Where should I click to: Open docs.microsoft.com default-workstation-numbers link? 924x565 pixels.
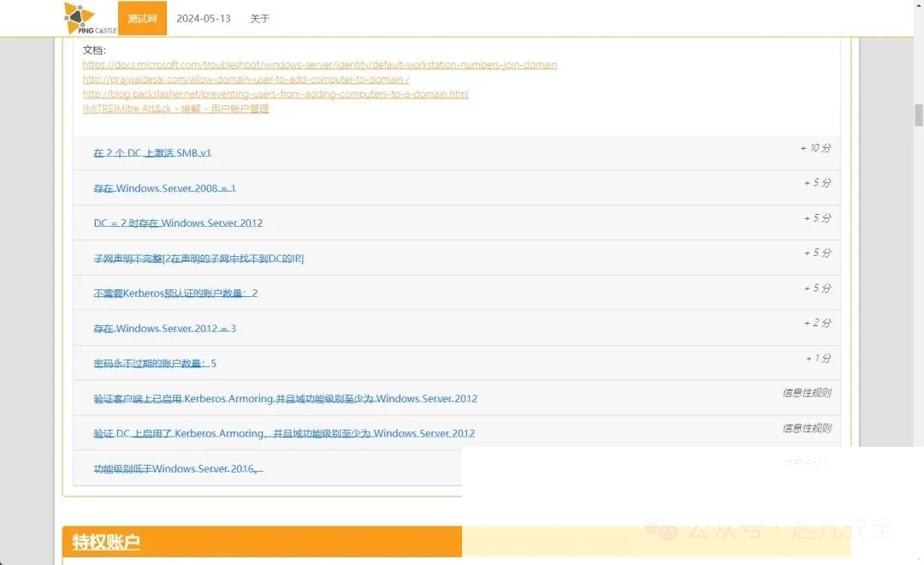click(319, 65)
